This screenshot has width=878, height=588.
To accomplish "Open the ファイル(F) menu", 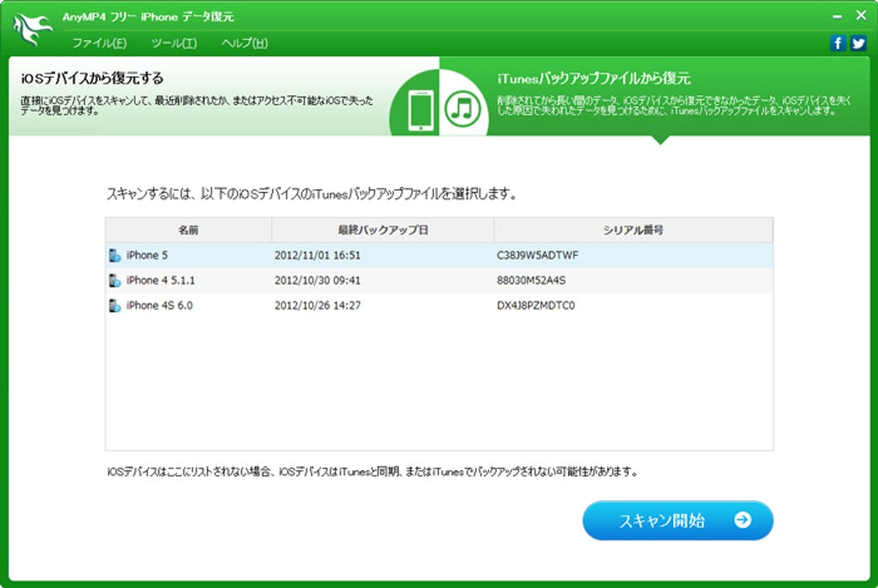I will [x=99, y=43].
